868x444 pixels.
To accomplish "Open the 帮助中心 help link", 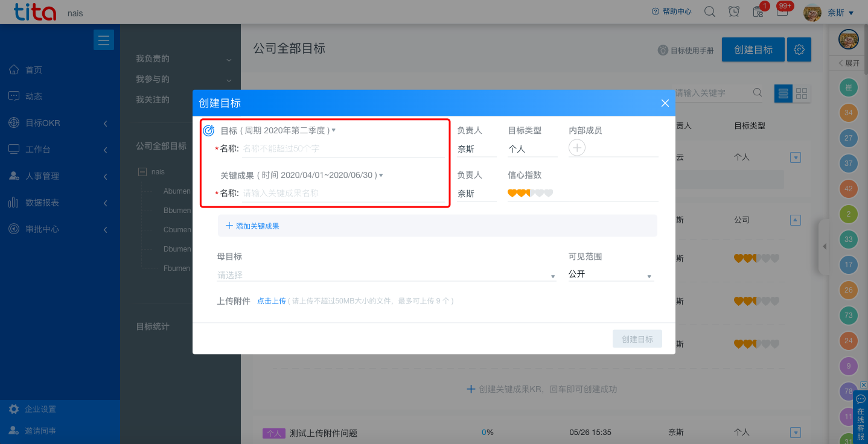I will 672,11.
